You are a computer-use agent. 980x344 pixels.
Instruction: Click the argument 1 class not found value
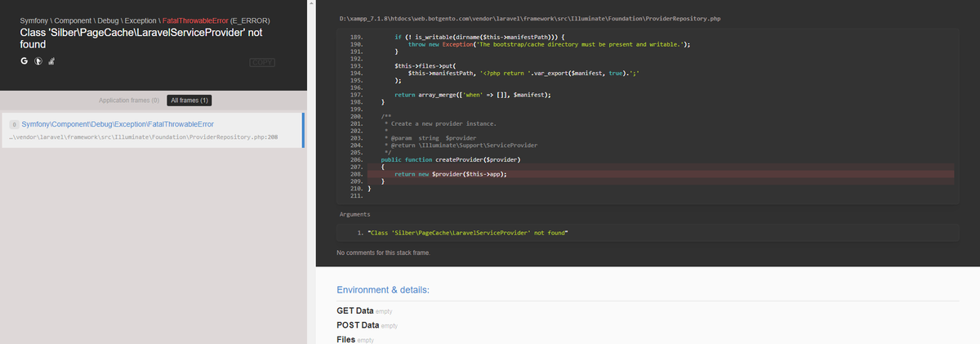pyautogui.click(x=469, y=233)
